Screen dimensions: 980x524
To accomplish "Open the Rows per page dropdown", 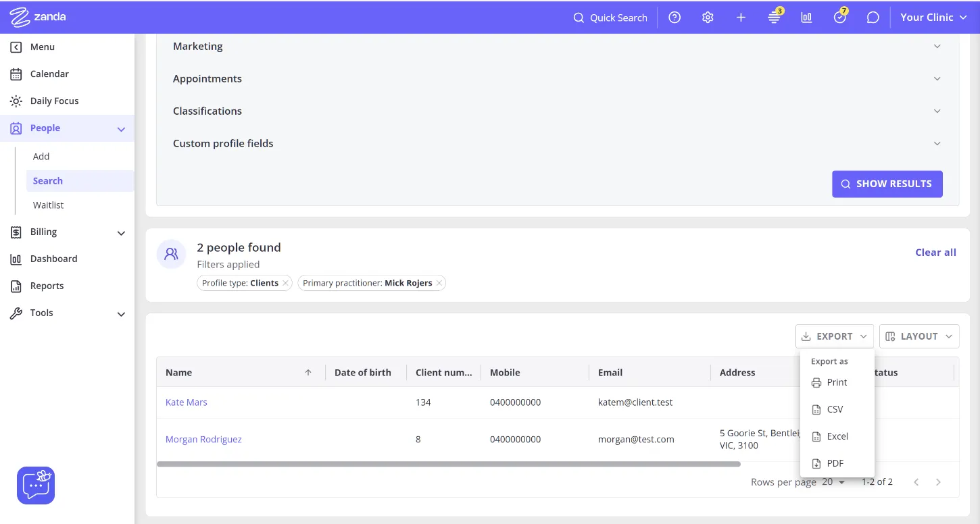I will pos(833,481).
